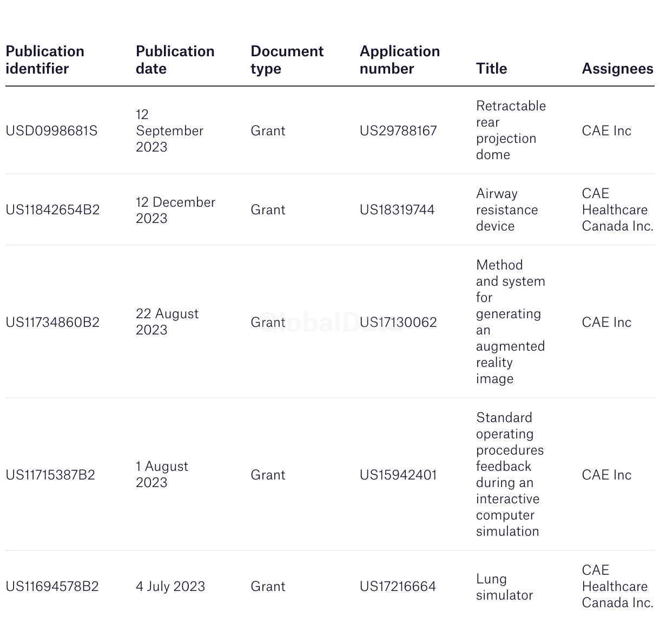Open the Retractable rear projection dome title
Viewport: 660px width, 644px height.
(511, 130)
